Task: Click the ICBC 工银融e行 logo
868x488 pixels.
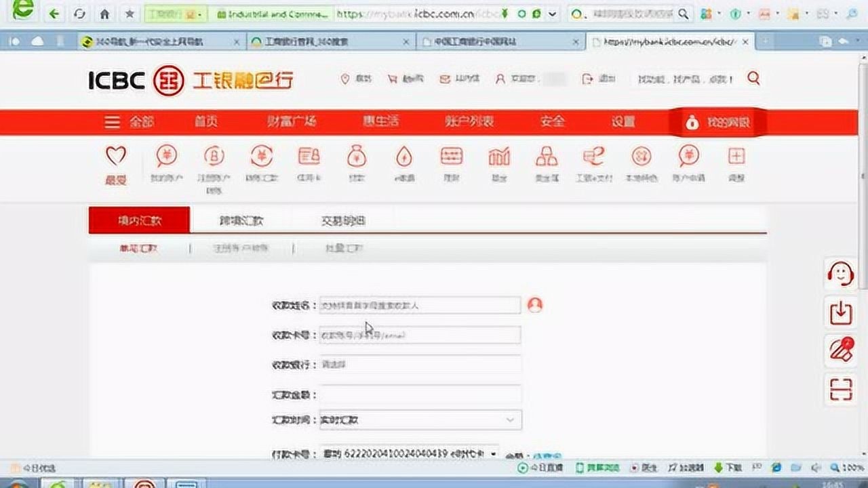Action: [191, 81]
